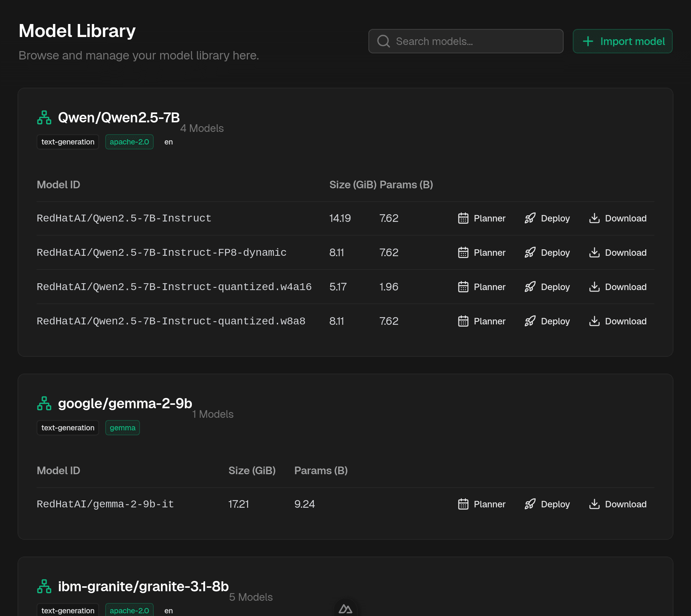Click model ID RedHatAI/Qwen2.5-7B-Instruct-quantized.w8a8

[x=171, y=321]
